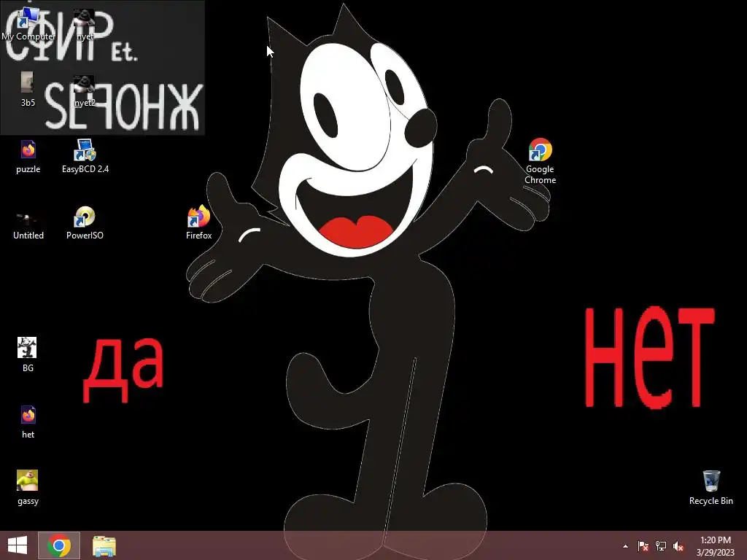Open the taskbar clock showing 1:20 PM
The height and width of the screenshot is (560, 747).
click(716, 545)
